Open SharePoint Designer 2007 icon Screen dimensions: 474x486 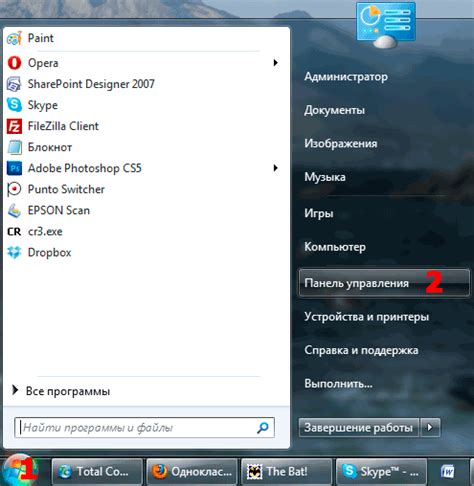(14, 84)
